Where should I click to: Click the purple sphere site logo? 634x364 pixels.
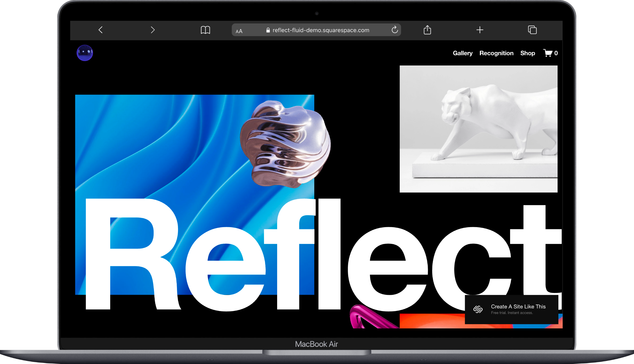coord(85,53)
